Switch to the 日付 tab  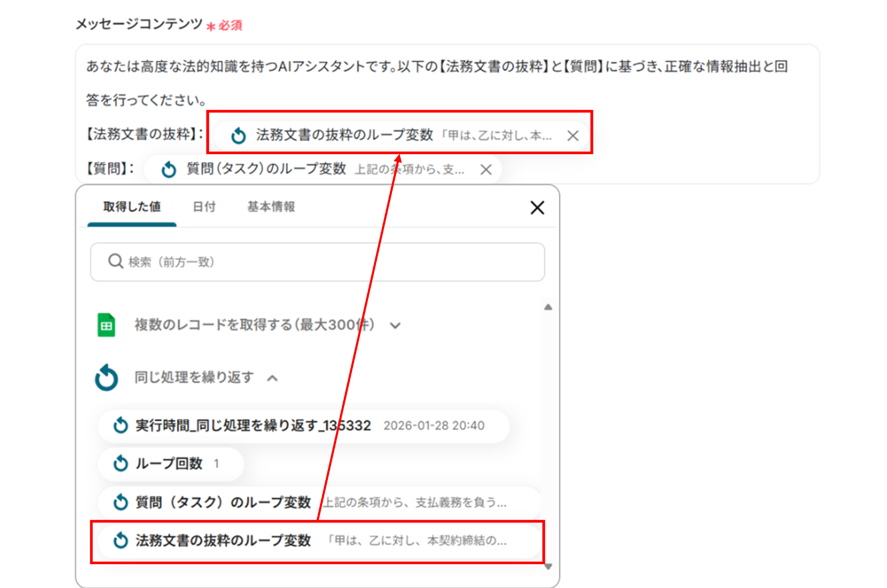(x=204, y=207)
